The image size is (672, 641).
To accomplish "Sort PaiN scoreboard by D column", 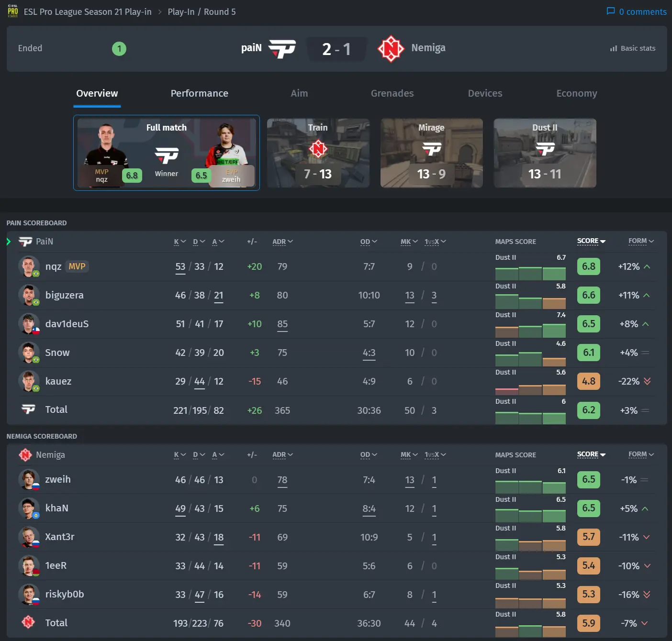I will click(x=199, y=242).
